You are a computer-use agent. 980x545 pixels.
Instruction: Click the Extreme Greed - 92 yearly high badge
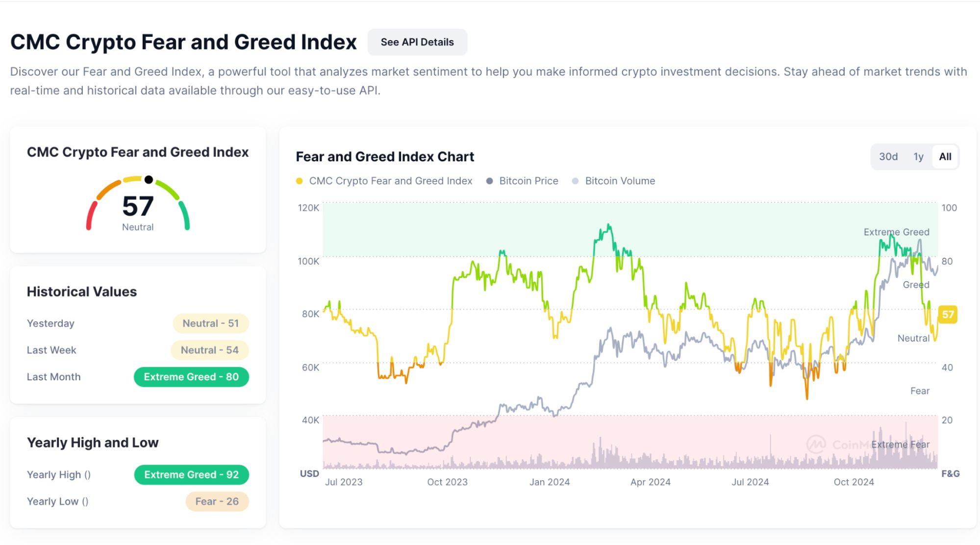click(x=191, y=474)
